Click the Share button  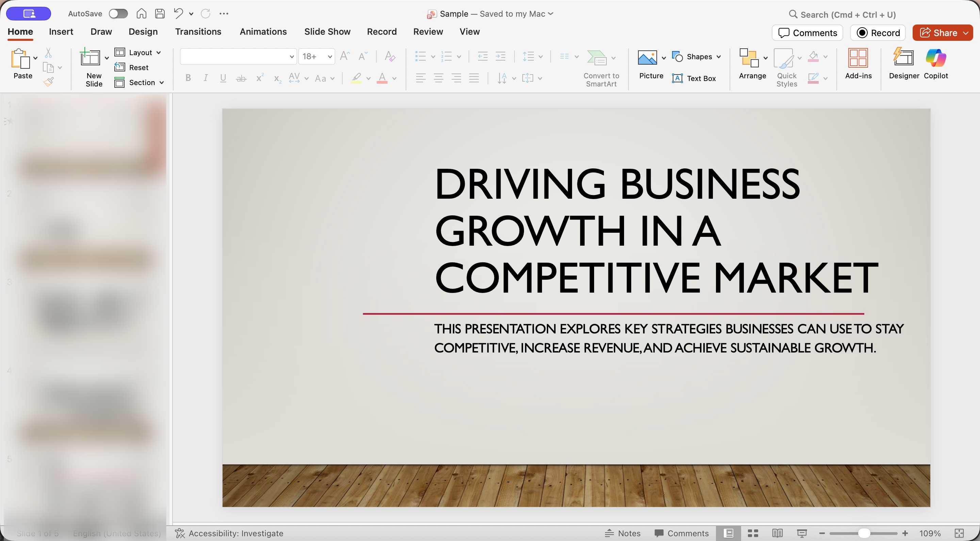[x=938, y=33]
